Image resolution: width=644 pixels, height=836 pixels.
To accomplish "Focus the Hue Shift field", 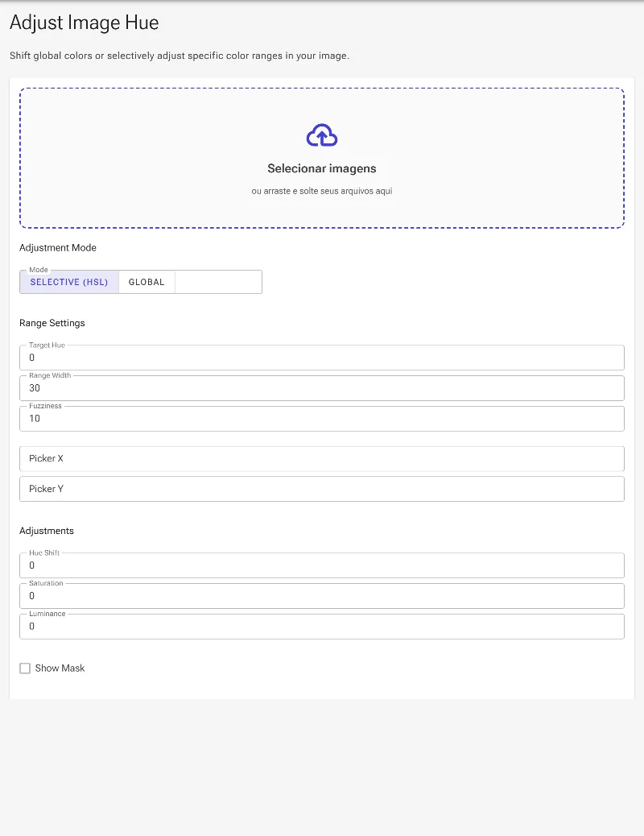I will [x=321, y=565].
